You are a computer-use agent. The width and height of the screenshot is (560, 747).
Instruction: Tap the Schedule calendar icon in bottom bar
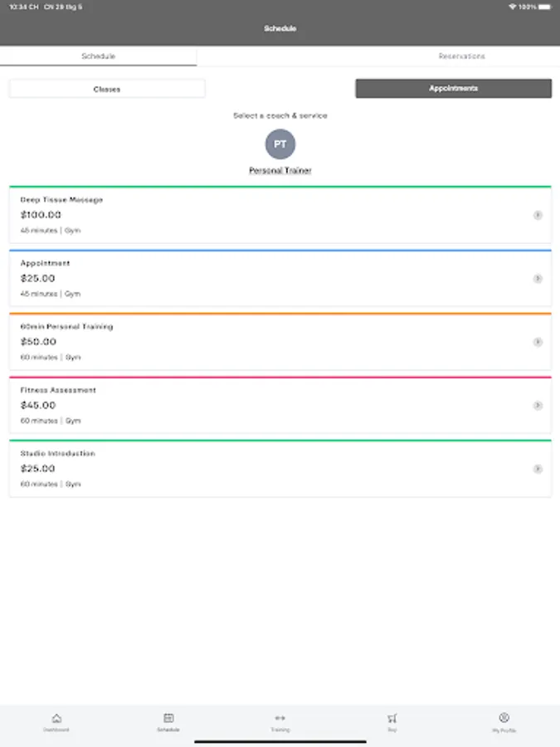(x=168, y=719)
